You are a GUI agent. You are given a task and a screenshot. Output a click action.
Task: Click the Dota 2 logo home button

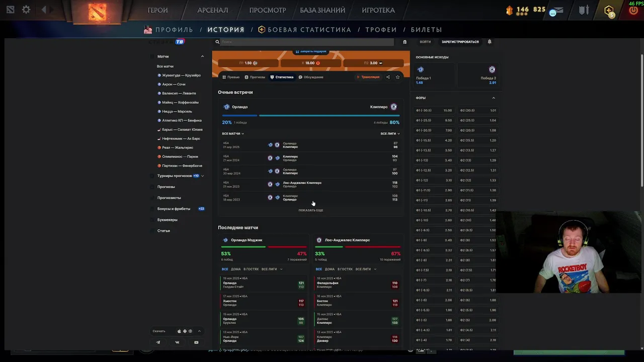(98, 11)
